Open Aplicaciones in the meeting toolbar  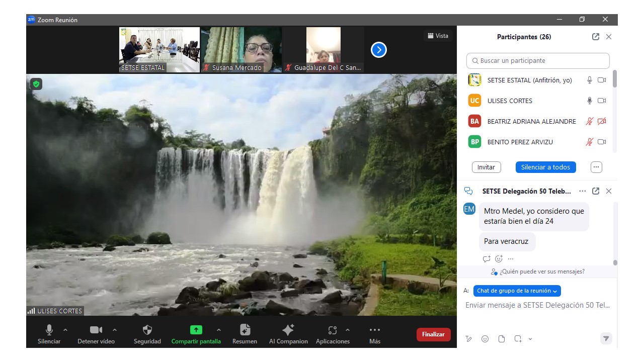332,330
